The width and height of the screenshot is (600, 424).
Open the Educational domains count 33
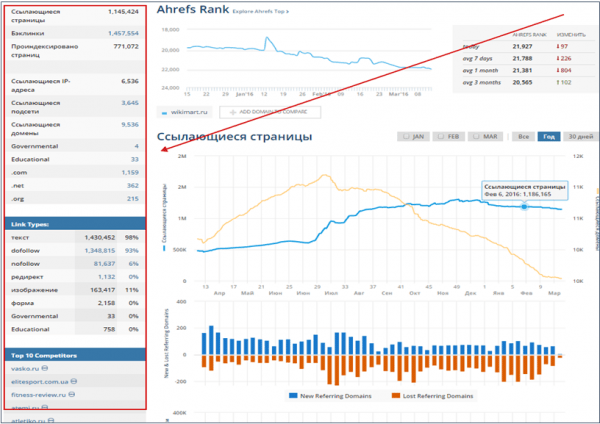(135, 159)
